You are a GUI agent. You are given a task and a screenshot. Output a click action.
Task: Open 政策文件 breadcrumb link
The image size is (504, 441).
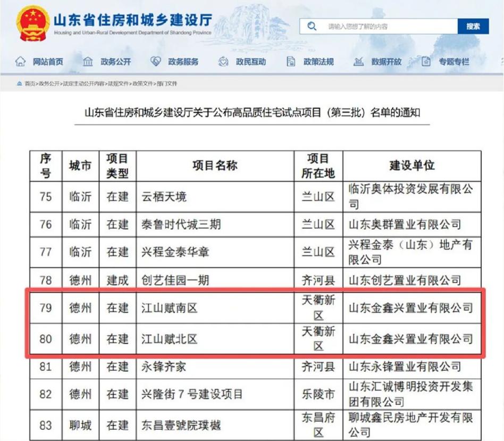(142, 84)
